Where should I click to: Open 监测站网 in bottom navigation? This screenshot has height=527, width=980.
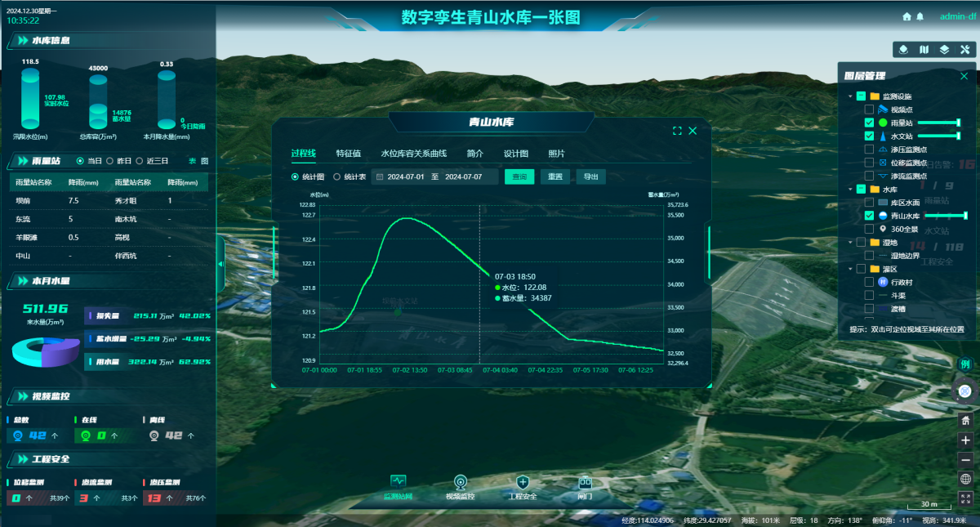click(x=398, y=487)
